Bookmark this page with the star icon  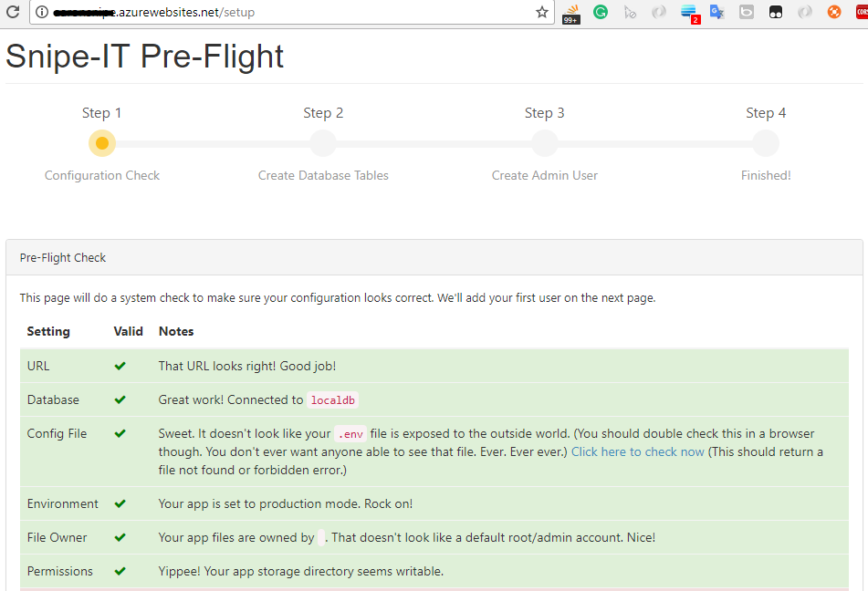pyautogui.click(x=542, y=12)
